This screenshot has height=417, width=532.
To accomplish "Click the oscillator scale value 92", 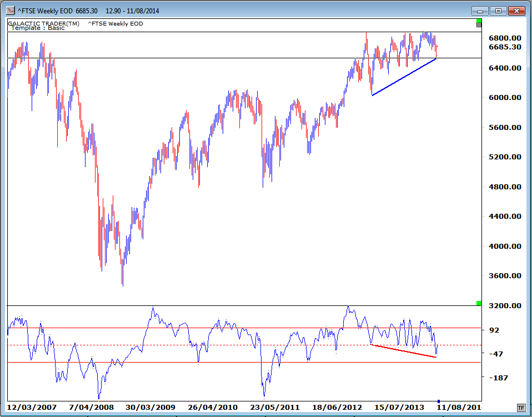I will 493,330.
